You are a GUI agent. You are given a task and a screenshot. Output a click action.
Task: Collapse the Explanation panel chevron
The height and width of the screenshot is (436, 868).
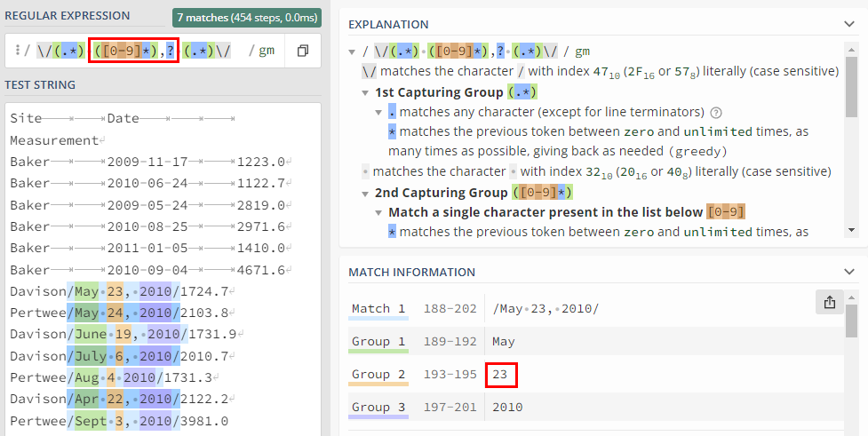point(848,24)
